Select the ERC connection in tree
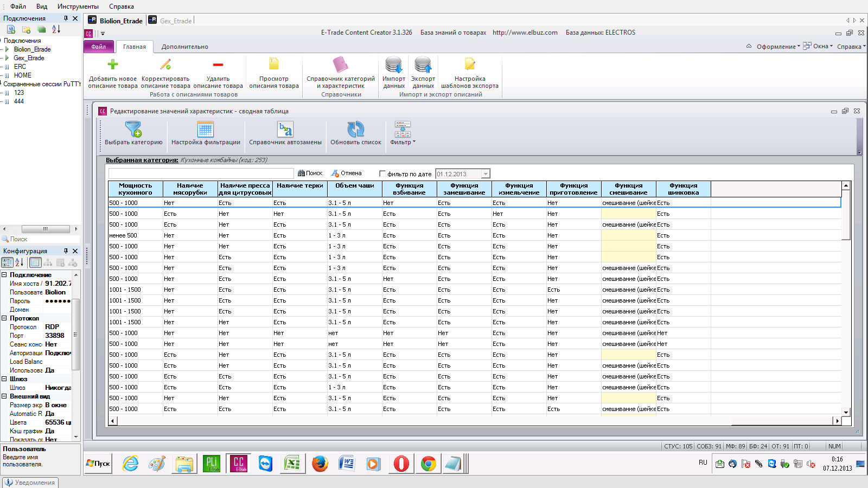 (20, 67)
